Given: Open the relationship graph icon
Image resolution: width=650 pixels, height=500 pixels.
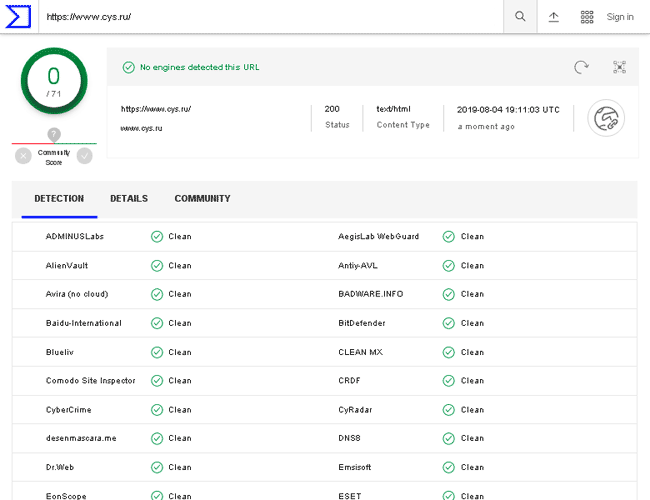Looking at the screenshot, I should [x=619, y=67].
